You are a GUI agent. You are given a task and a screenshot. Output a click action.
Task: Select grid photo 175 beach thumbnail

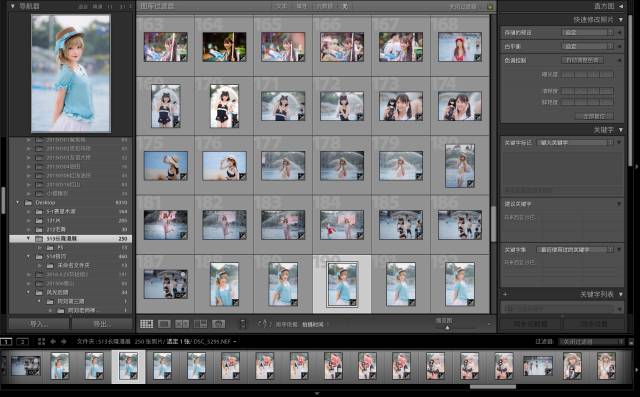(x=166, y=166)
